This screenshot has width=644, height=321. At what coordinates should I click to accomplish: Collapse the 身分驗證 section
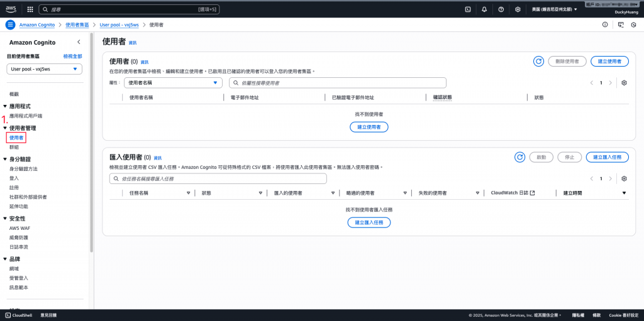5,159
